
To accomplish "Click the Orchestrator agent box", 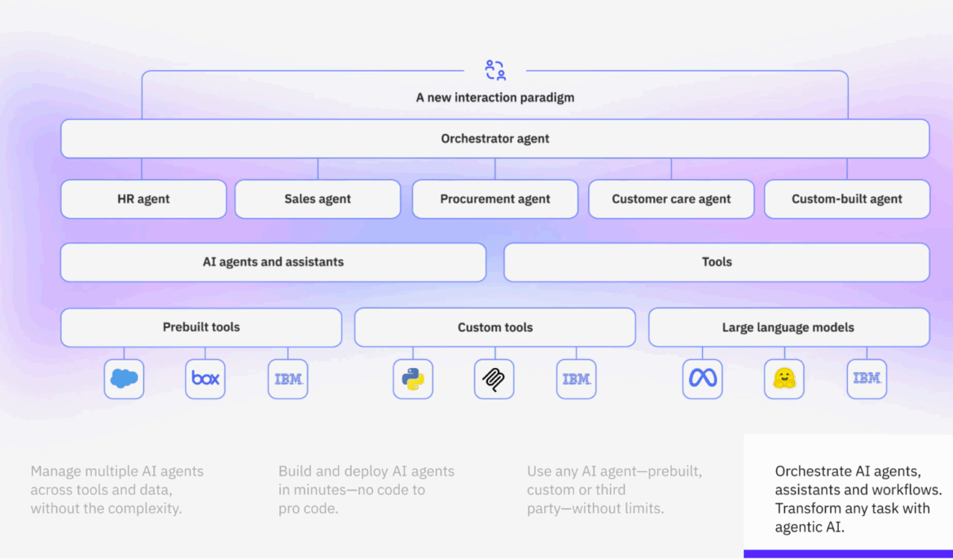I will 495,138.
